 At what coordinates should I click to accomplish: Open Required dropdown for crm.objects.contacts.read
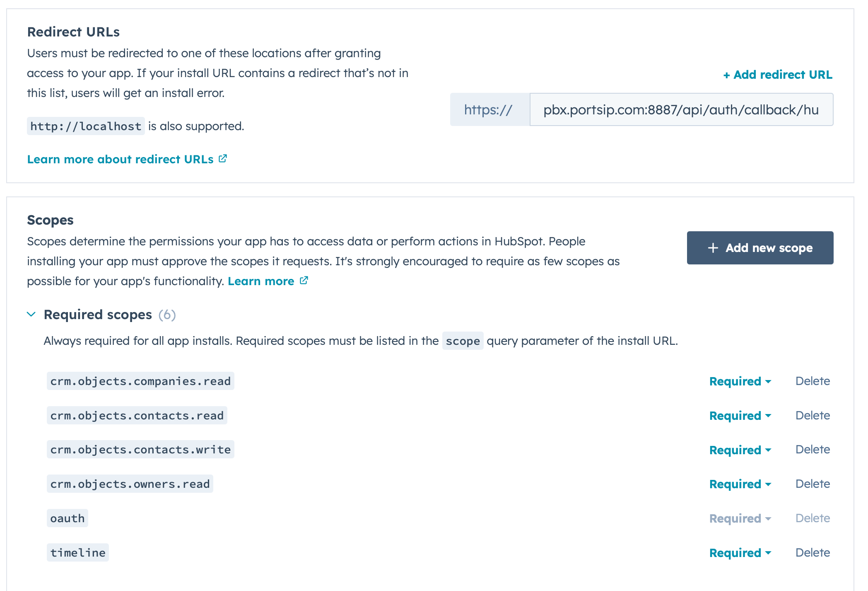[740, 416]
